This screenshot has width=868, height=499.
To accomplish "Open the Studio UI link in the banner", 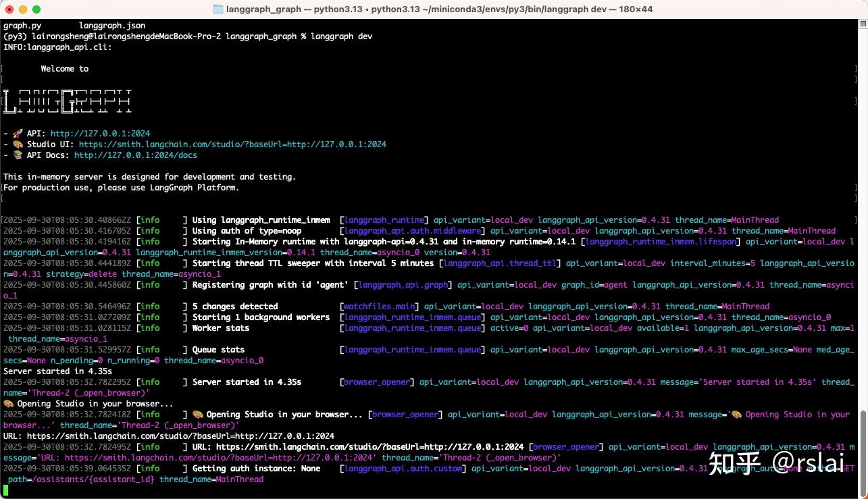I will coord(232,145).
